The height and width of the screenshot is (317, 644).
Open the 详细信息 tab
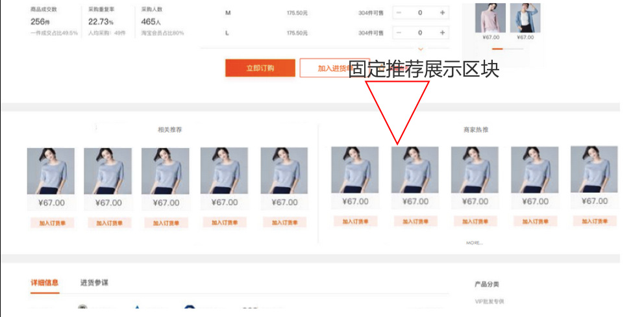click(45, 283)
